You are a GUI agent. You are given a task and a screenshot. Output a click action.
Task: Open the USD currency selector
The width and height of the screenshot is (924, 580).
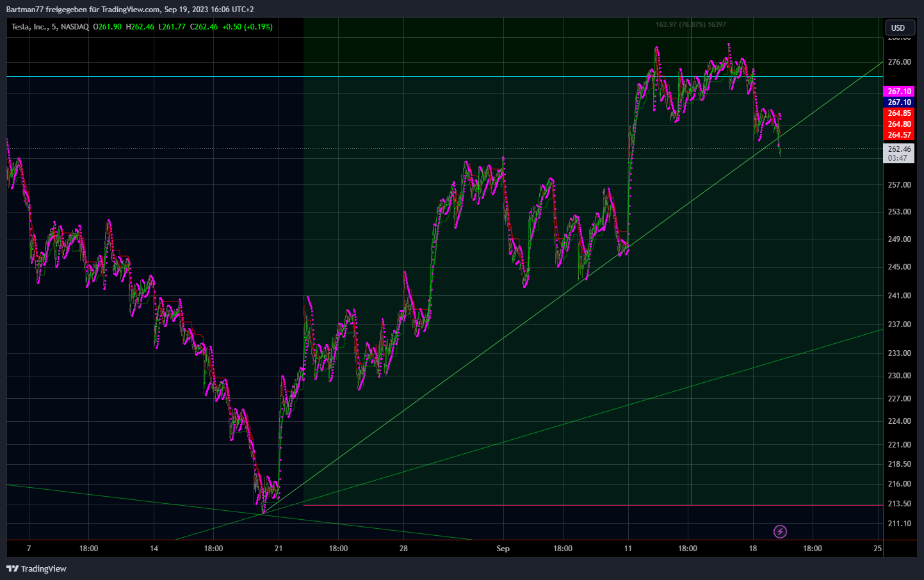coord(898,28)
